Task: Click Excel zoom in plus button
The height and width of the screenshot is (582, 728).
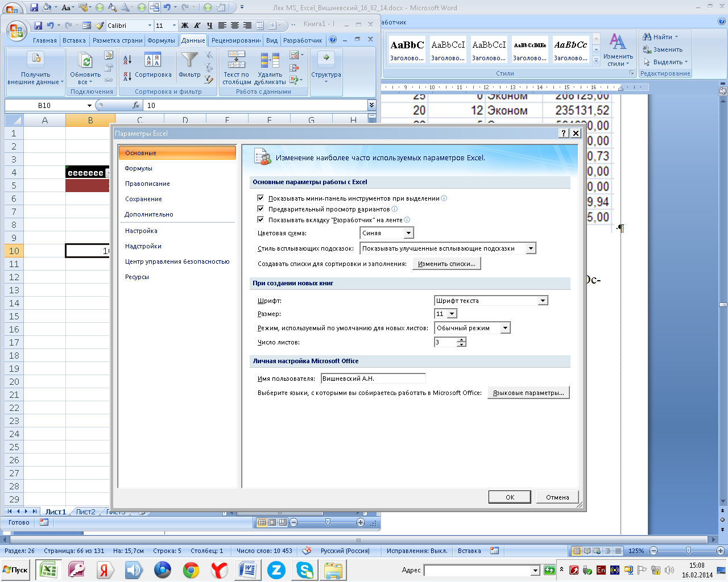Action: (361, 522)
